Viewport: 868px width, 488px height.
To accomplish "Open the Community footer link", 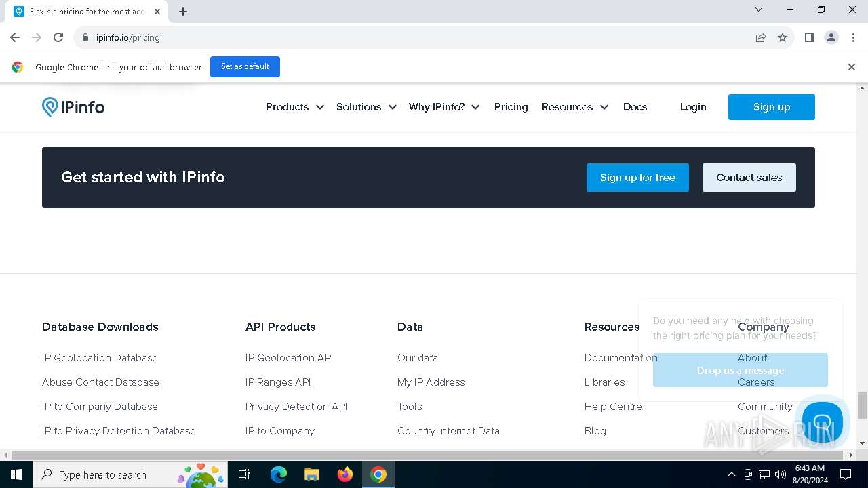I will tap(765, 407).
